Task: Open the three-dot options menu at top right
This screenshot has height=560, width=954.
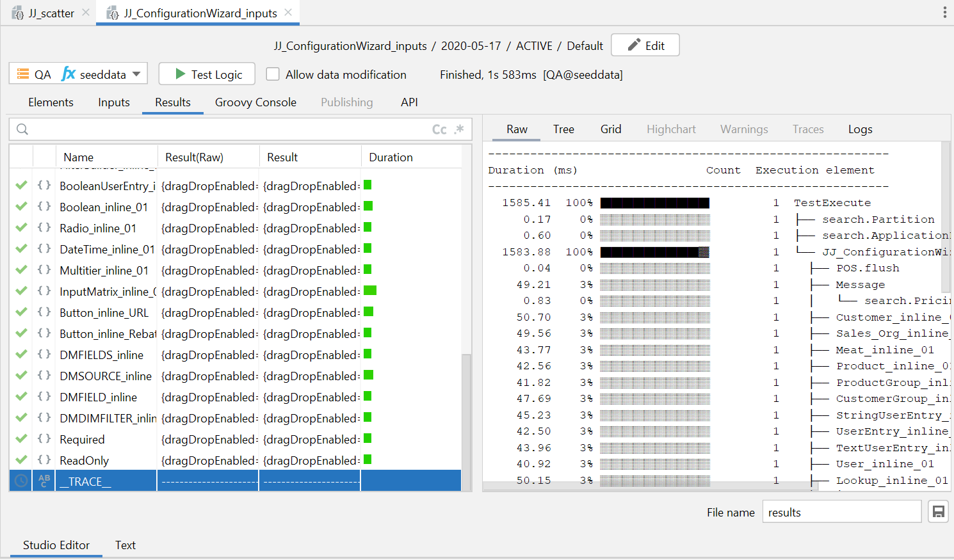Action: click(944, 13)
